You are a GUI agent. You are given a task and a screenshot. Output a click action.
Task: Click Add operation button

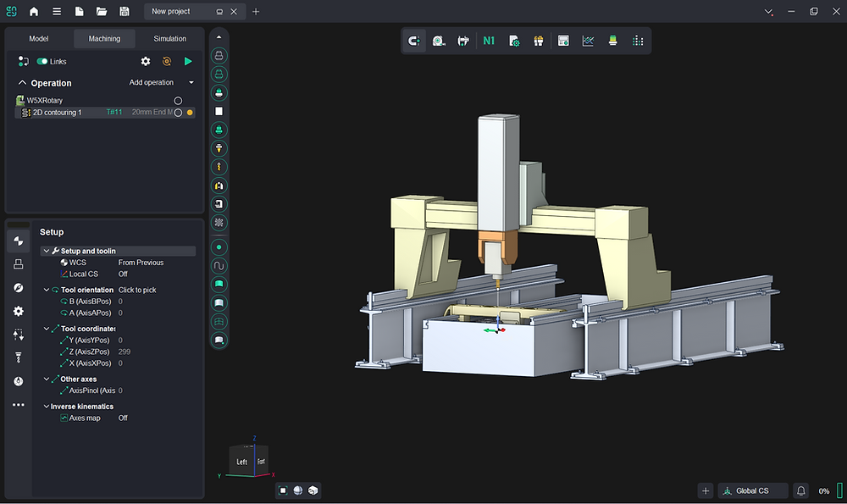coord(152,83)
